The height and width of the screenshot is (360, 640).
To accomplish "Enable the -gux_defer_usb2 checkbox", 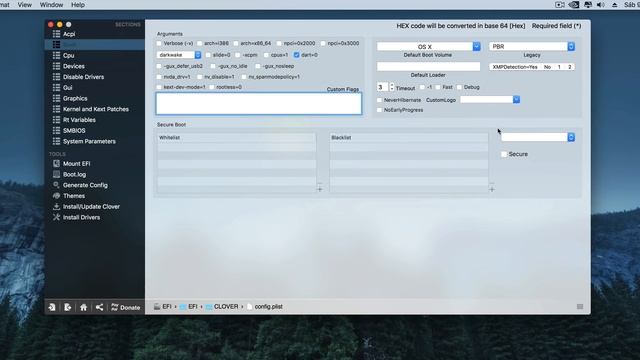I will (159, 66).
